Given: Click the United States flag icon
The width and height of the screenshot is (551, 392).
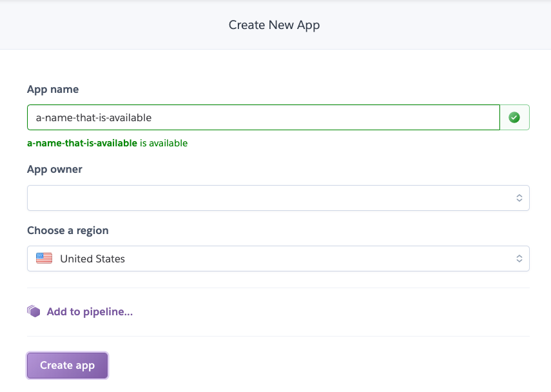Looking at the screenshot, I should coord(44,259).
